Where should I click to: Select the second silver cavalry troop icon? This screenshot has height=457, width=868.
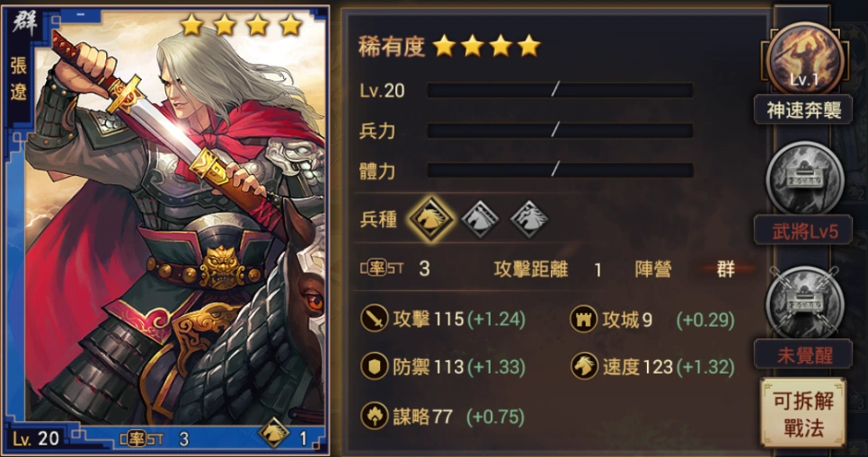coord(480,220)
